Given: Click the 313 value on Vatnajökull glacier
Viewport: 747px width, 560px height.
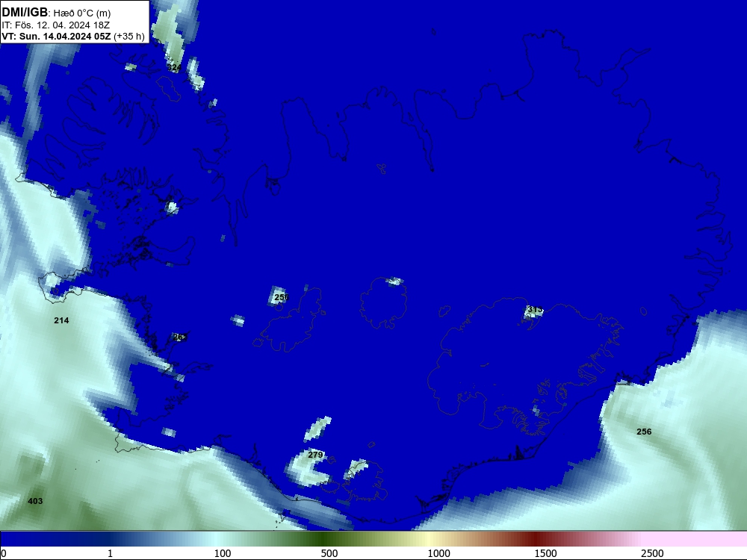Looking at the screenshot, I should (x=535, y=310).
